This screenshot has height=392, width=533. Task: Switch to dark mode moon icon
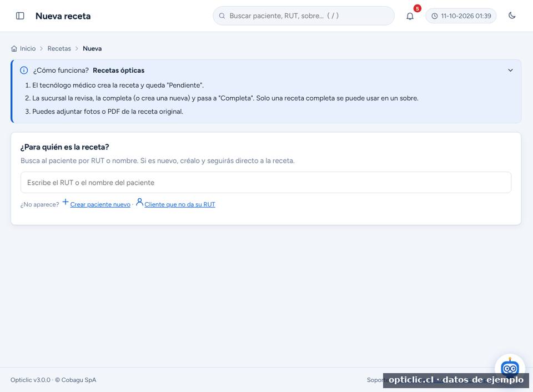click(x=512, y=16)
